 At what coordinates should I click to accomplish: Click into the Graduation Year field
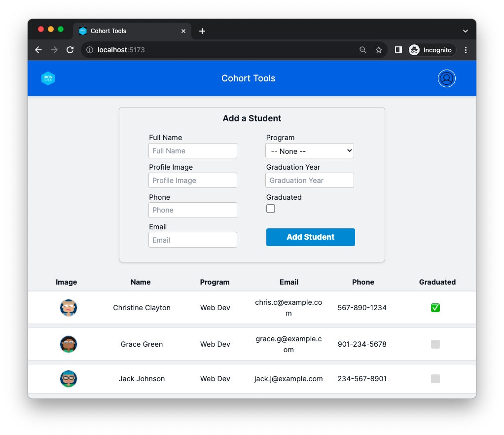310,181
